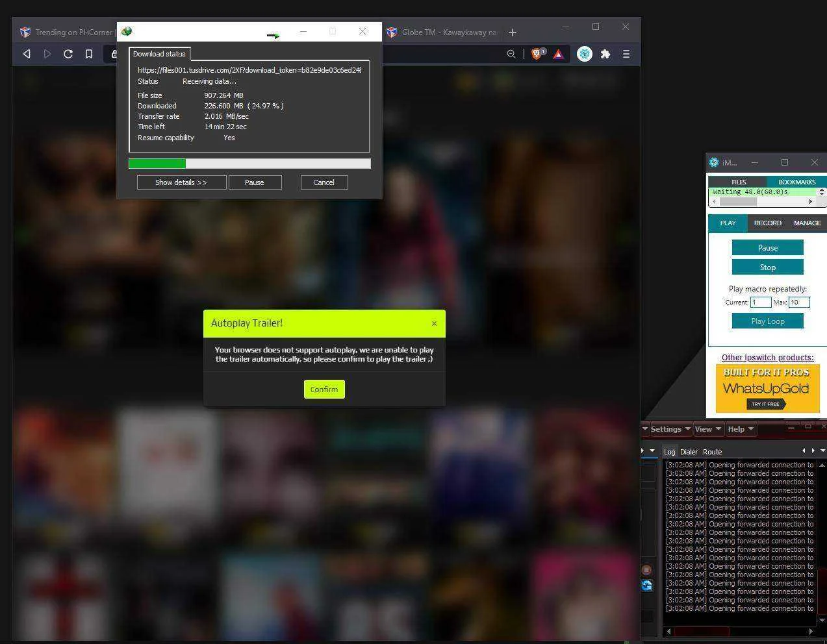
Task: Reload the page with the refresh icon
Action: coord(68,54)
